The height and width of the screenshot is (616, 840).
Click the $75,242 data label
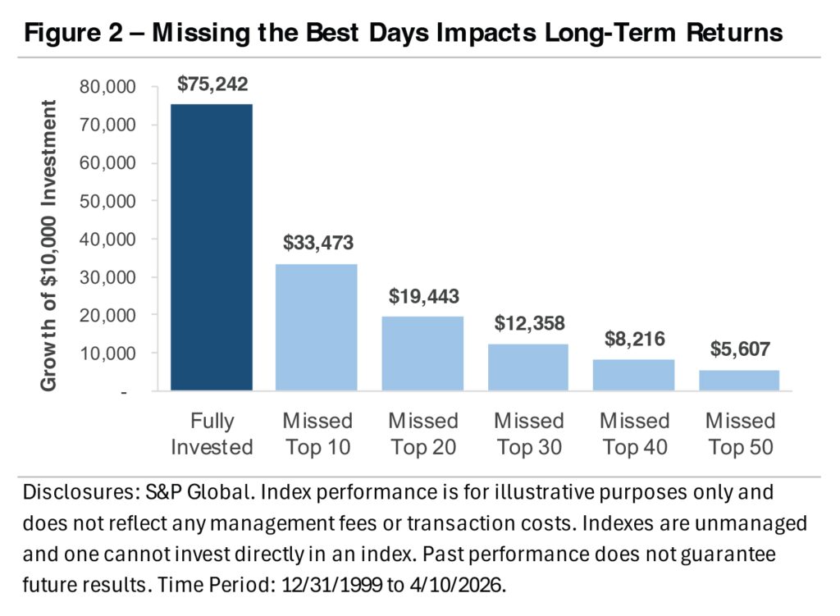(212, 84)
